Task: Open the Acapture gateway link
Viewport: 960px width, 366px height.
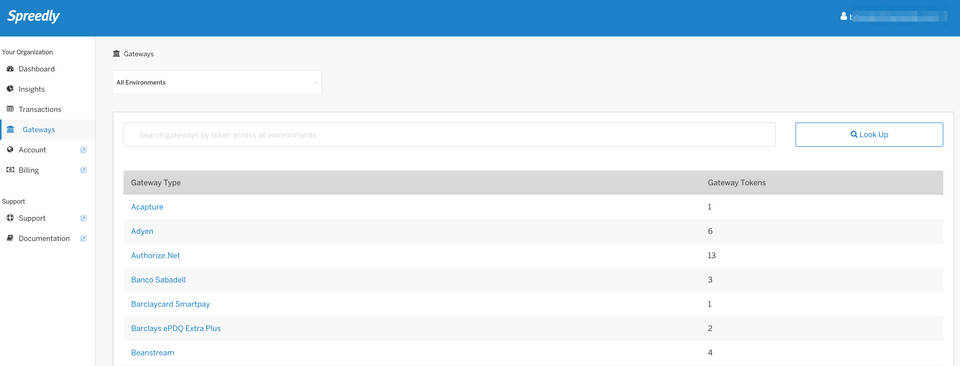Action: [147, 207]
